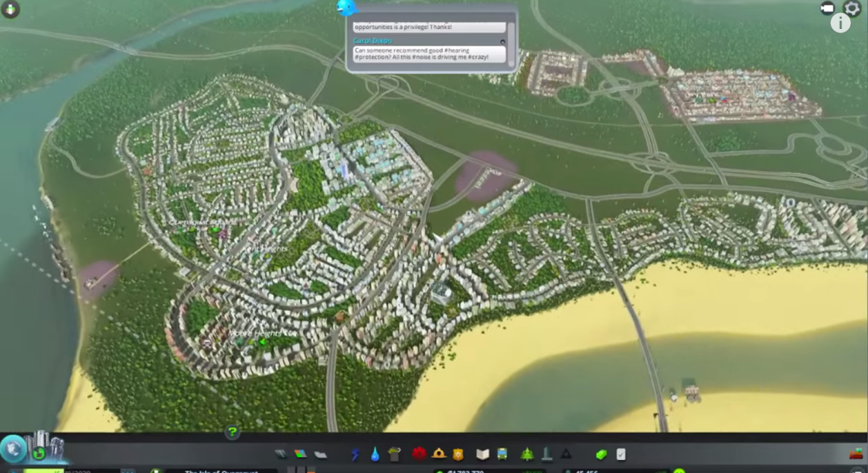Image resolution: width=868 pixels, height=473 pixels.
Task: Click the globe areas view button
Action: coord(14,449)
